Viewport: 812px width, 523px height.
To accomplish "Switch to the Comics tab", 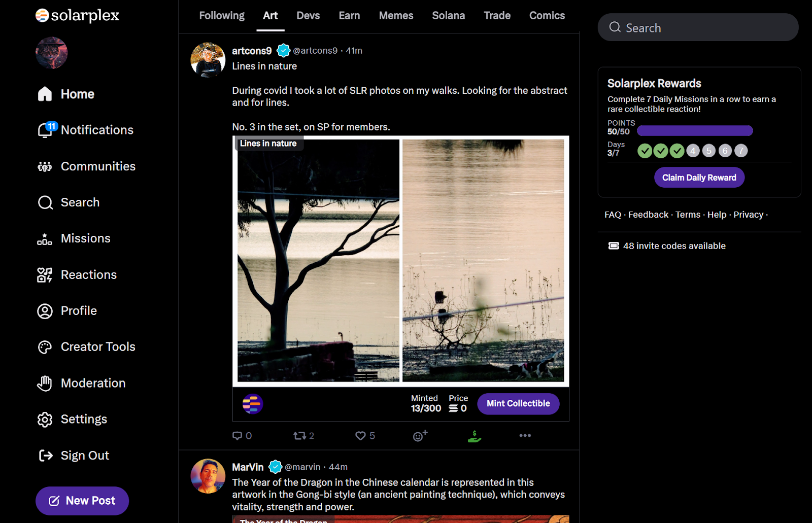I will pyautogui.click(x=547, y=15).
